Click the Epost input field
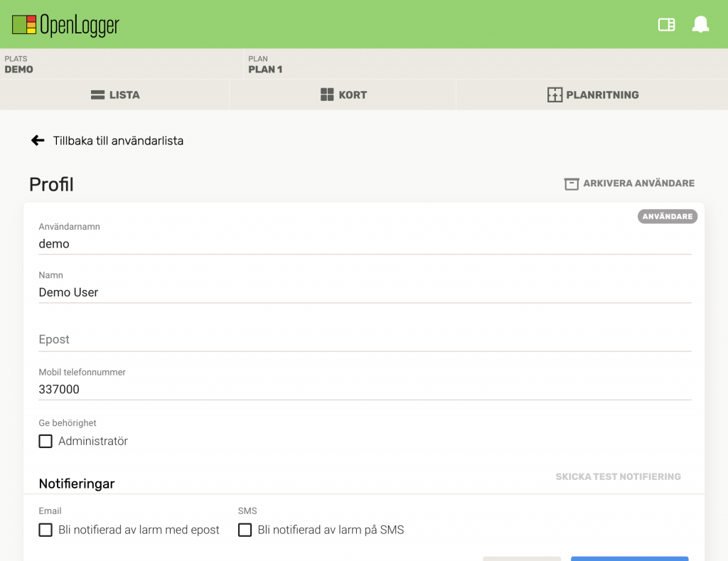 [365, 339]
